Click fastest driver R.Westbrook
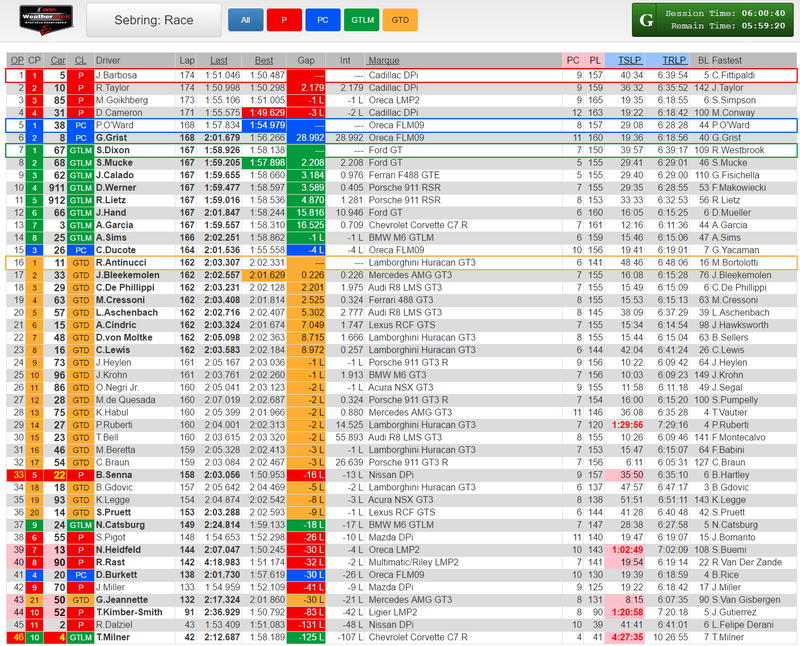Viewport: 800px width, 646px height. point(738,150)
